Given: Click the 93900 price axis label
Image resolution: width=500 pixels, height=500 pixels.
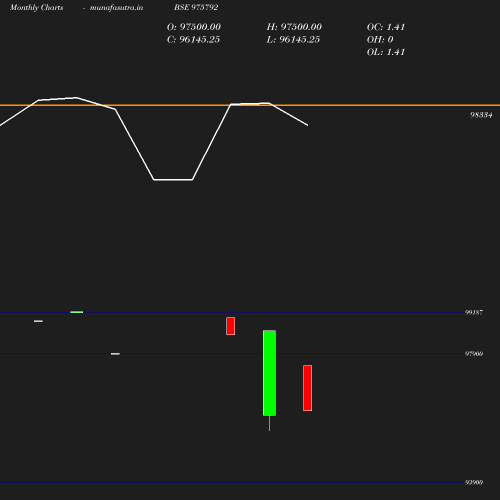Looking at the screenshot, I should (x=474, y=482).
